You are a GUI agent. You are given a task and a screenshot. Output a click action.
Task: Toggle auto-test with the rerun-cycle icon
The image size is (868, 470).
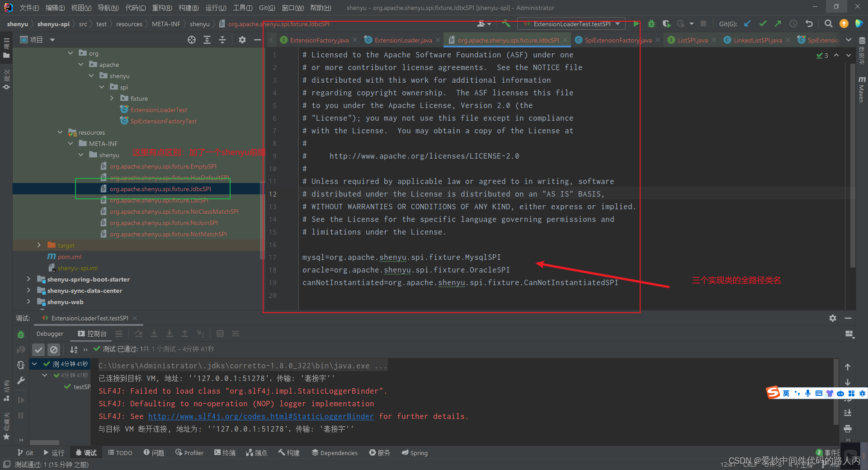coord(21,365)
